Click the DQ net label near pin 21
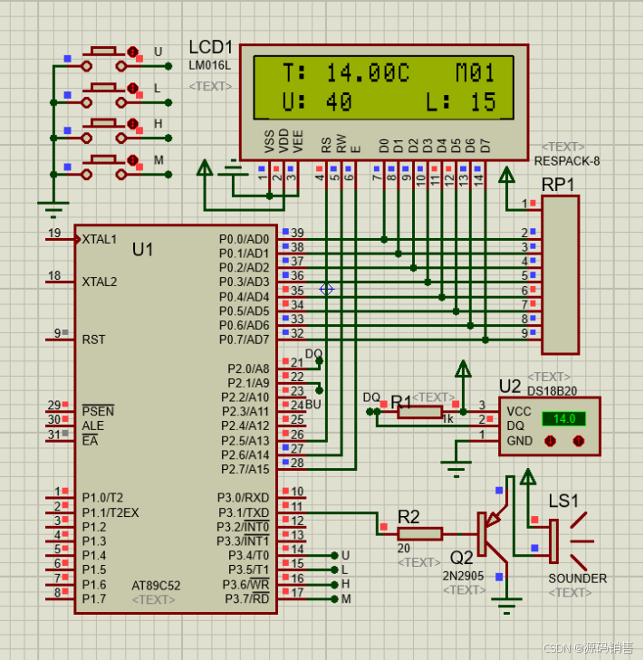This screenshot has width=644, height=660. [x=313, y=354]
